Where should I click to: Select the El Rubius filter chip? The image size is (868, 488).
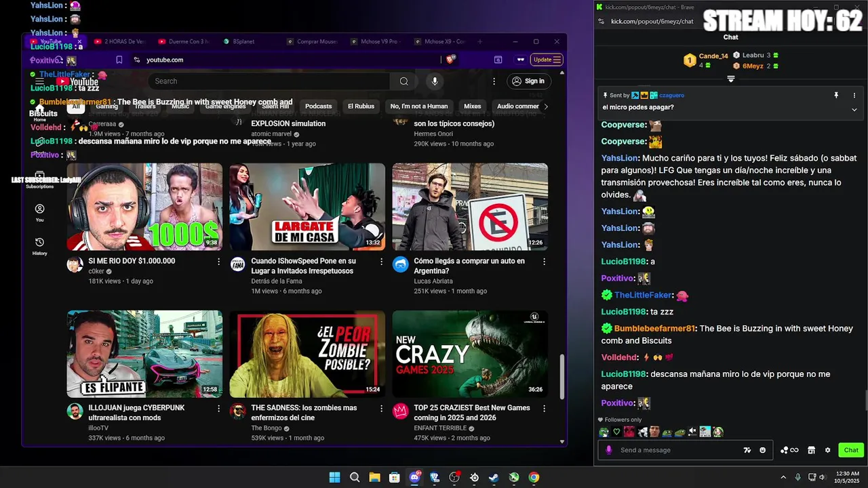click(x=361, y=106)
